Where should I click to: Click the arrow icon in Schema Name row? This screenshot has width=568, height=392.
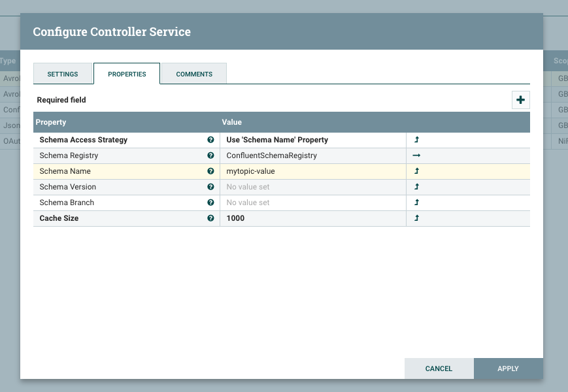(416, 171)
